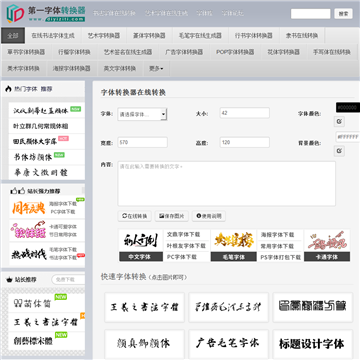Open the 周年庆典 poster font thumbnail
The width and height of the screenshot is (360, 360).
[x=28, y=208]
